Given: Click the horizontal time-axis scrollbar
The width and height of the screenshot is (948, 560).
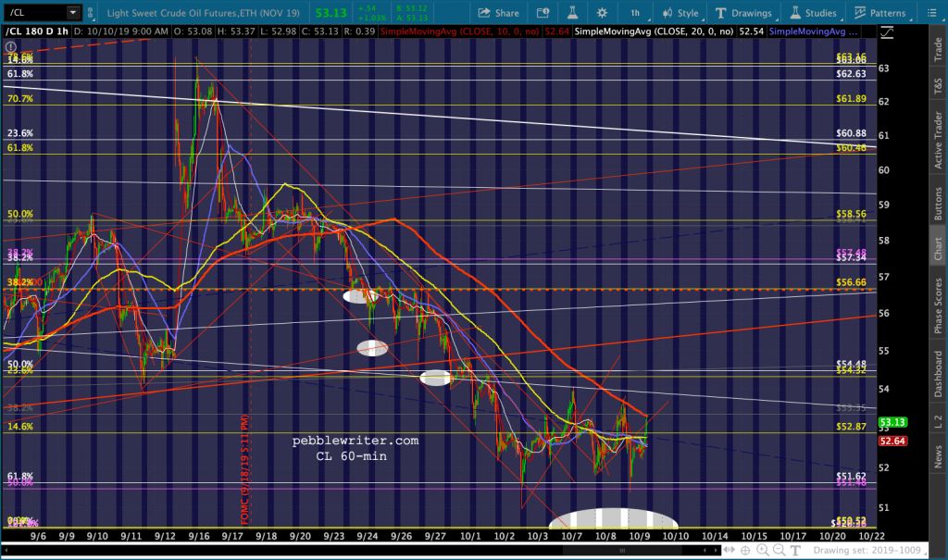Looking at the screenshot, I should 363,550.
